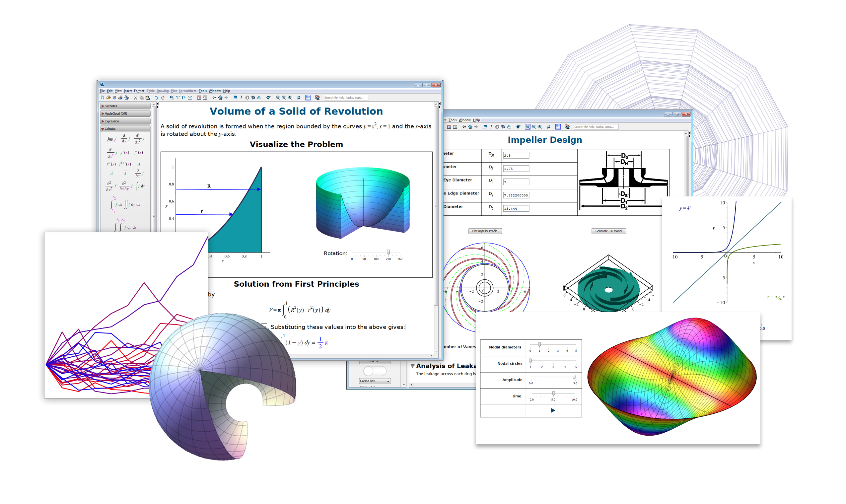846x504 pixels.
Task: Open the Insert menu
Action: [128, 91]
